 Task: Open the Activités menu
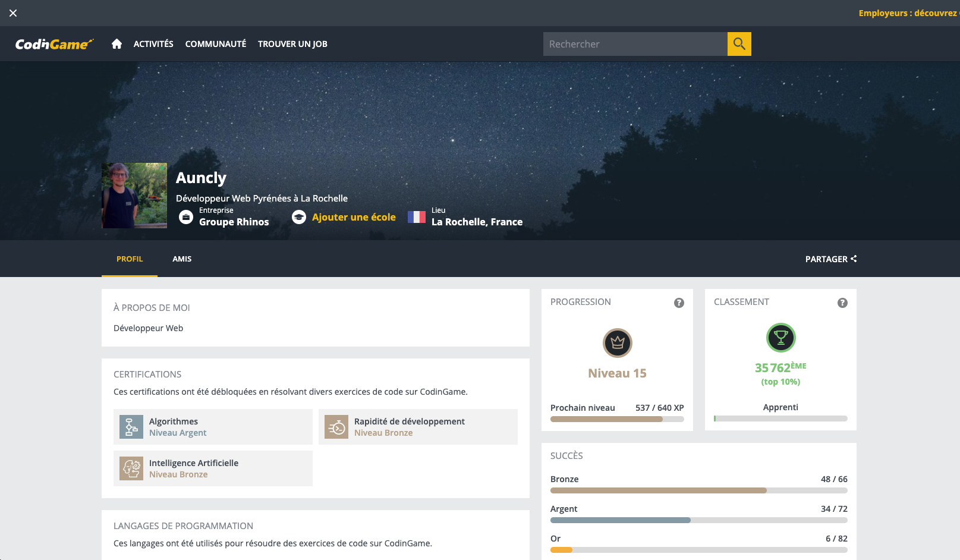coord(153,43)
